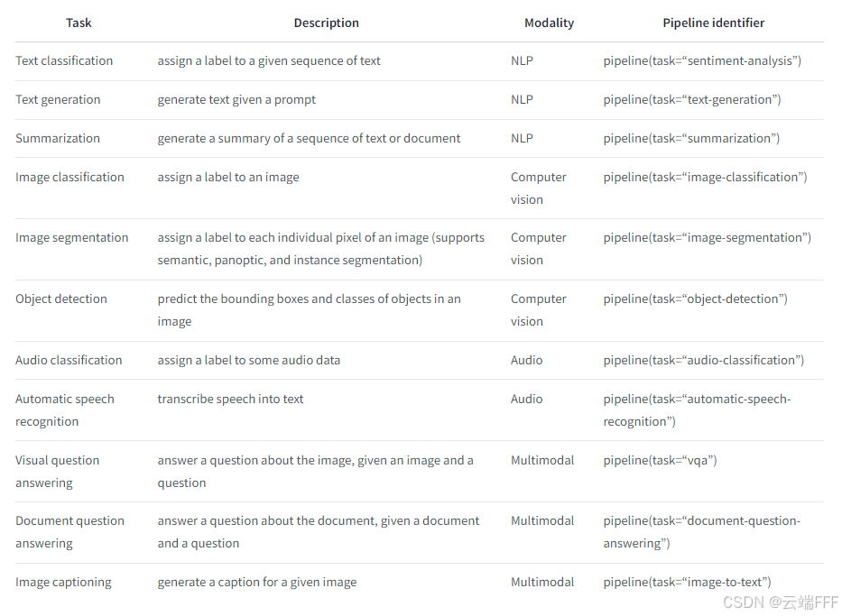Click the image-to-text pipeline identifier
The image size is (842, 616).
pyautogui.click(x=687, y=583)
